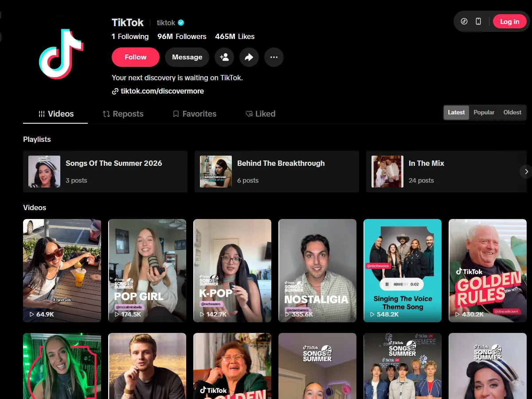
Task: Play the K-POP video
Action: pyautogui.click(x=232, y=270)
